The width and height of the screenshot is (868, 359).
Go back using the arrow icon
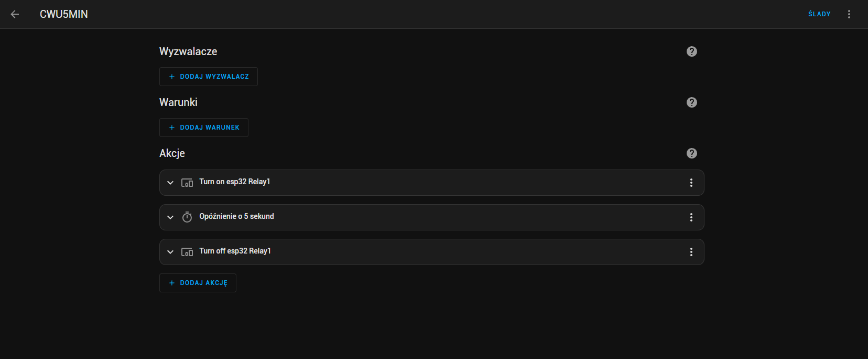(x=15, y=14)
